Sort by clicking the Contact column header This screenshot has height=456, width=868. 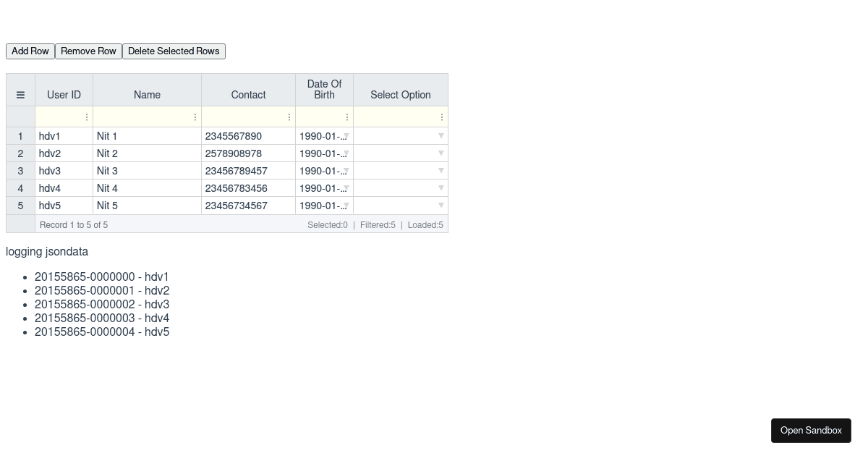(248, 95)
